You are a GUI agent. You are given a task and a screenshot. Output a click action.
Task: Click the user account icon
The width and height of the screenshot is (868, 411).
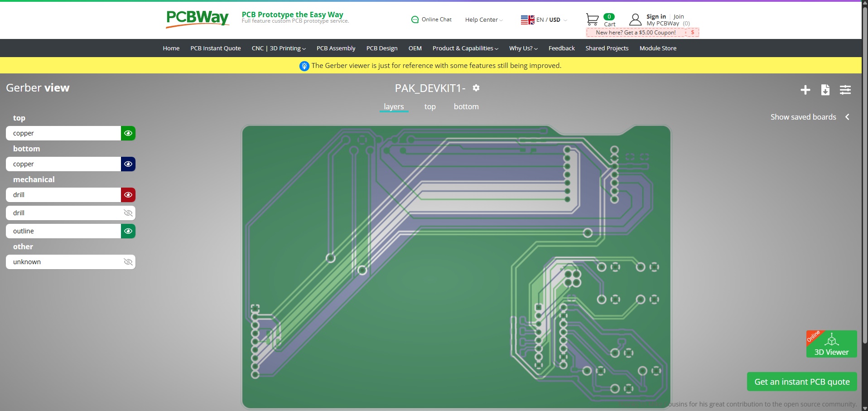(x=635, y=19)
